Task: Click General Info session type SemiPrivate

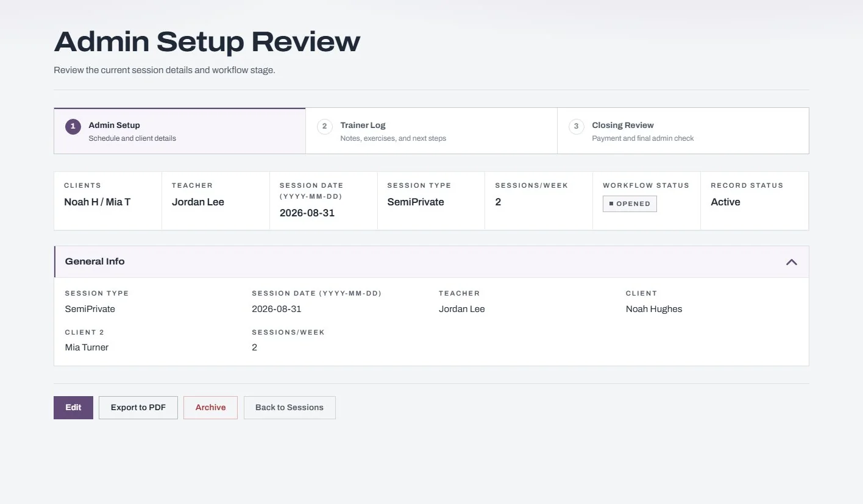Action: (90, 309)
